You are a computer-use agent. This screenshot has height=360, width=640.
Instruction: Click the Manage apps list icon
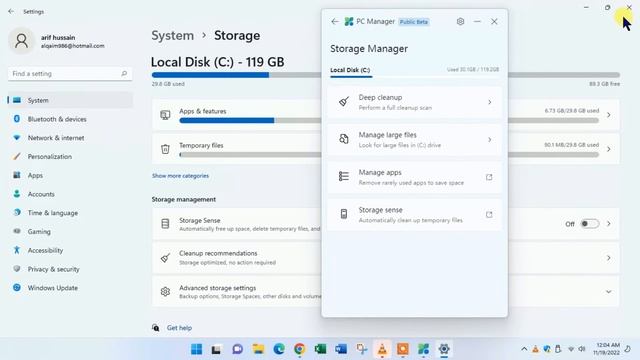click(344, 176)
